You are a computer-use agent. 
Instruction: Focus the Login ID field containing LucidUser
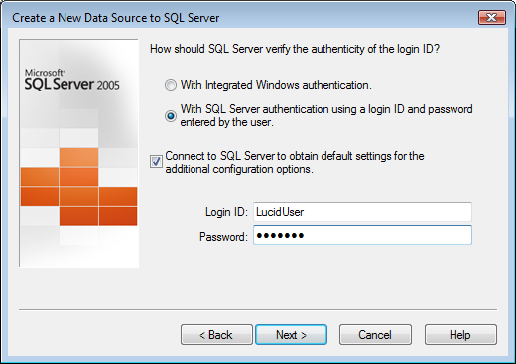coord(362,212)
